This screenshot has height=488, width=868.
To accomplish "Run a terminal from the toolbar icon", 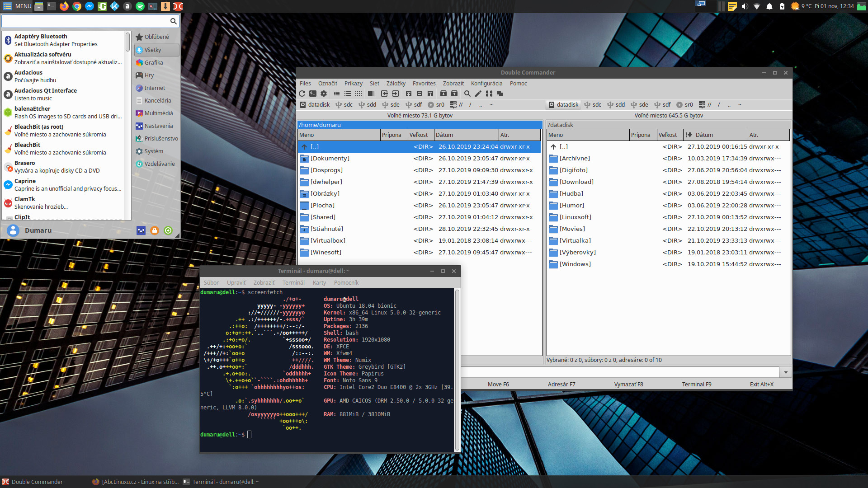I will [312, 94].
